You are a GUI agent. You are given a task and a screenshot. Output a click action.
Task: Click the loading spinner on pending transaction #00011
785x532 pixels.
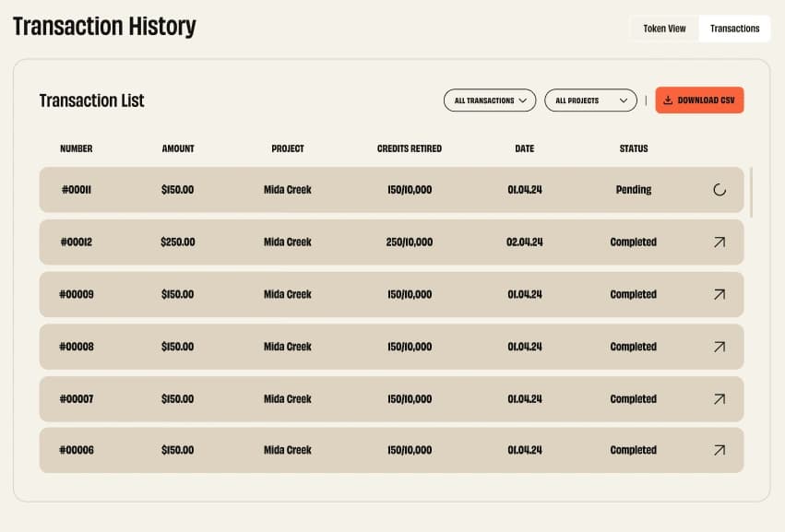point(719,189)
